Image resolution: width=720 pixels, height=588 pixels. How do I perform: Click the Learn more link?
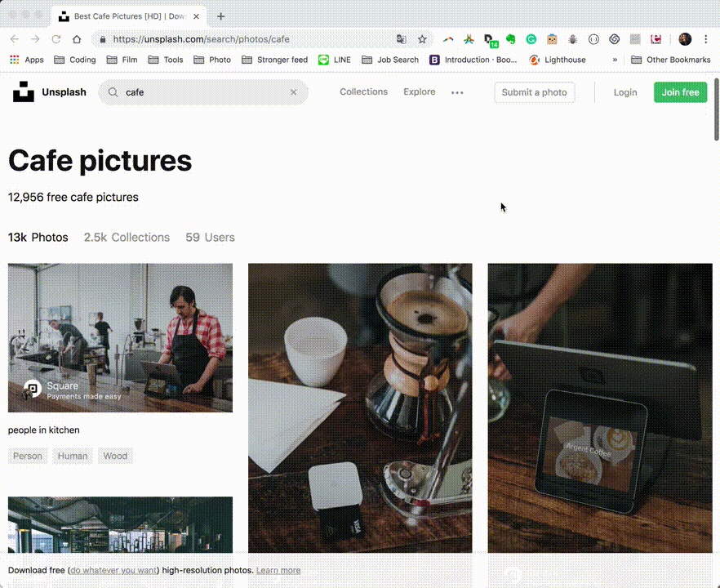[x=278, y=570]
